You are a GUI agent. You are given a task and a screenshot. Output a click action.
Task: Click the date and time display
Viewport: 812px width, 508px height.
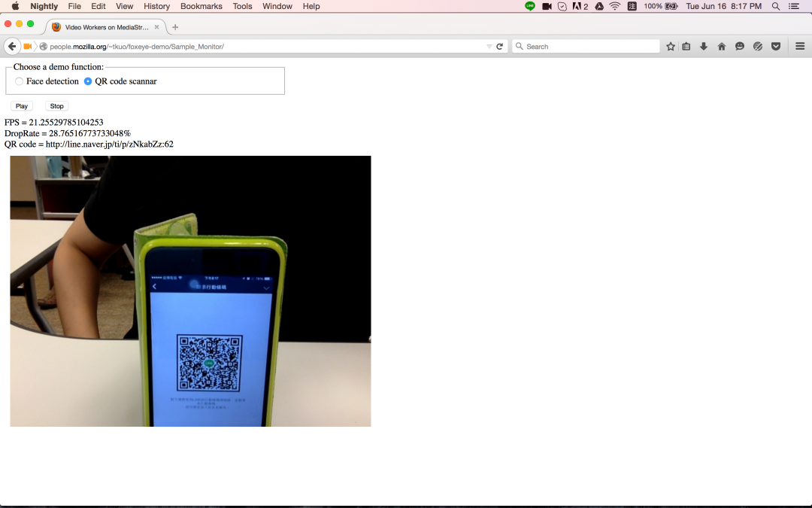pyautogui.click(x=723, y=6)
